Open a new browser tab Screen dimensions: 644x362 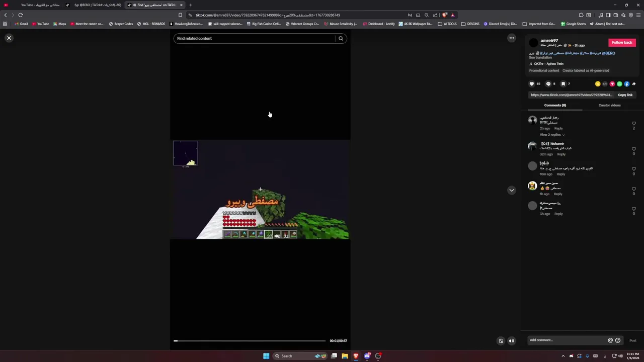pos(190,5)
